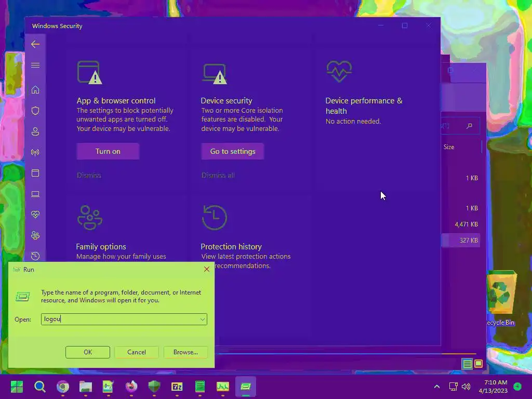Open Windows Security shield in taskbar
532x399 pixels.
click(154, 387)
